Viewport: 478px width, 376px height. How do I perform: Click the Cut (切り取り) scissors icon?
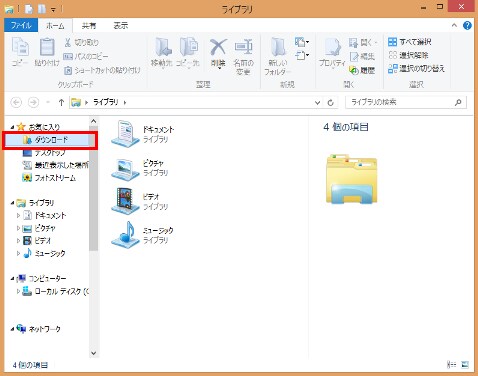(x=68, y=42)
